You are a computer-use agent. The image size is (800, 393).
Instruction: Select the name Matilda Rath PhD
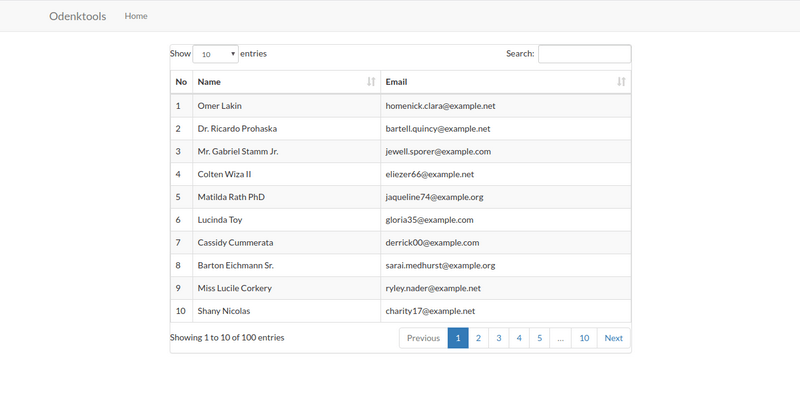tap(231, 197)
